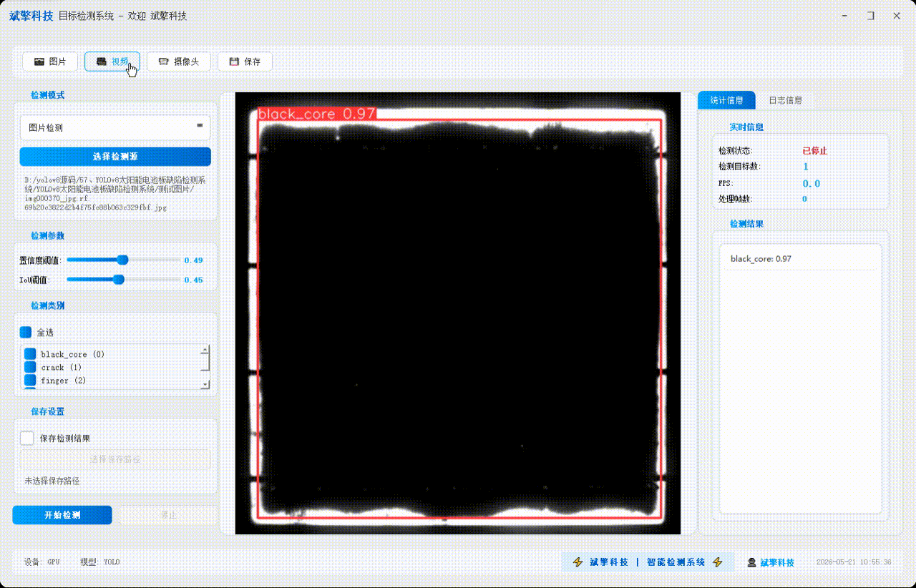Viewport: 916px width, 588px height.
Task: Click the 0.45 IoU threshold value
Action: tap(193, 280)
